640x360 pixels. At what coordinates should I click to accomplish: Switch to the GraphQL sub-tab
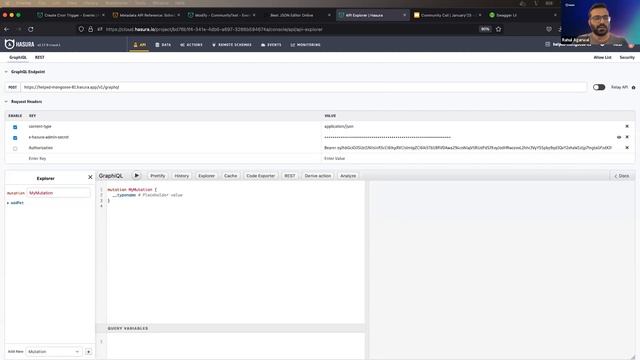(x=18, y=58)
